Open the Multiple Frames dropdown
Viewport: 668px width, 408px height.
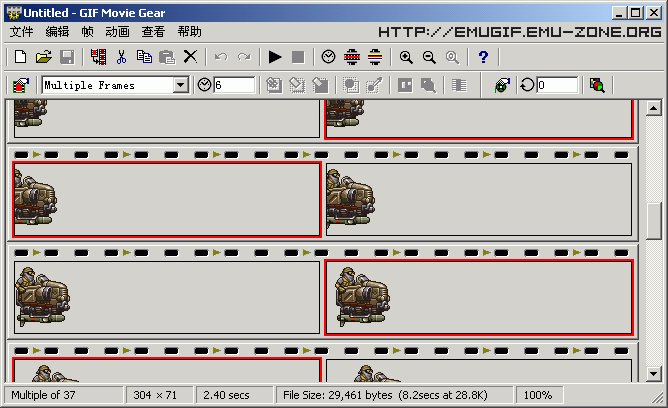pos(181,85)
